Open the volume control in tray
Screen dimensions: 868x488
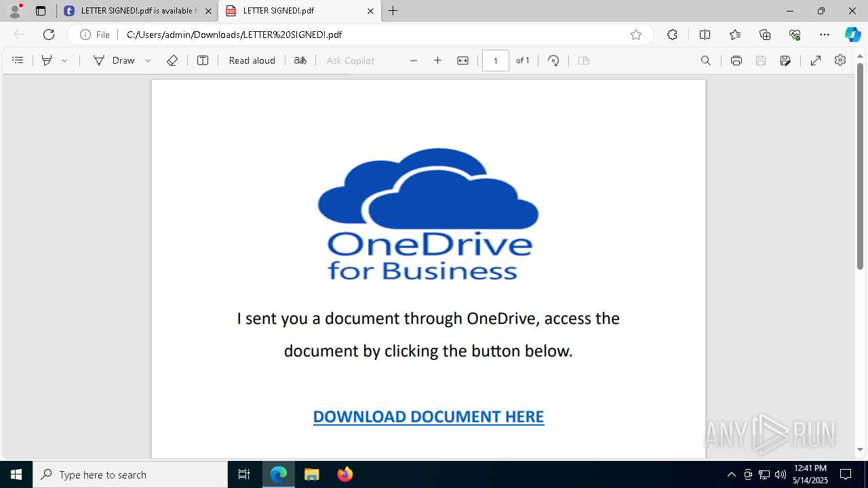[x=781, y=474]
